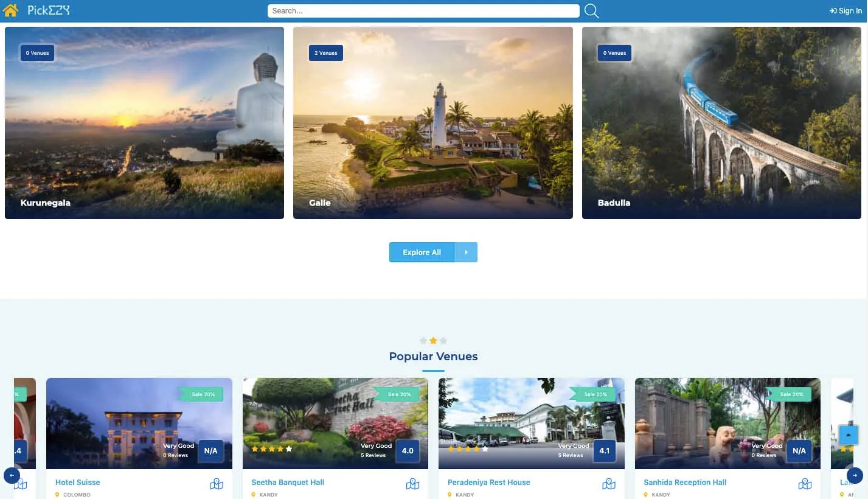Click 0 Reviews on Hotel Suisse
The height and width of the screenshot is (499, 868).
click(176, 455)
